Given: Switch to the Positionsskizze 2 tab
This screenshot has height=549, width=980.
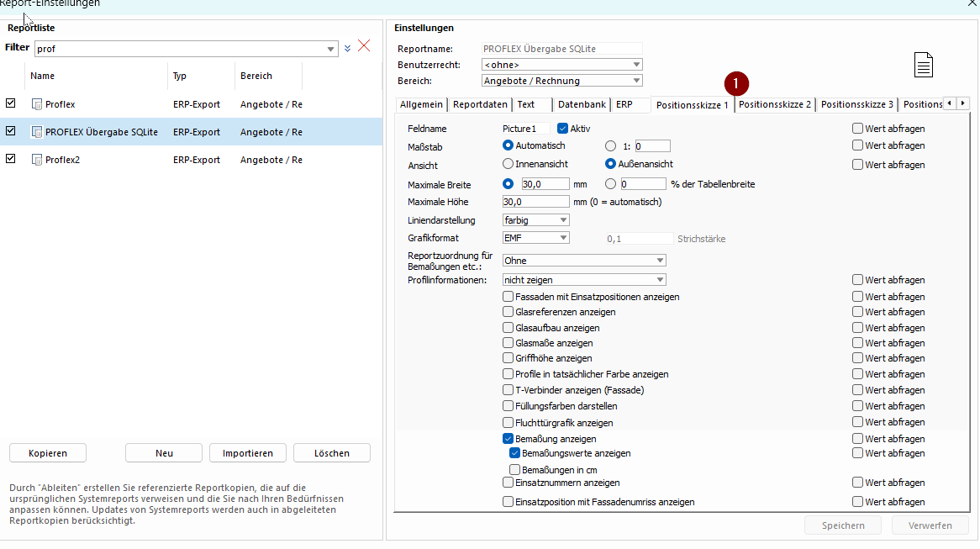Looking at the screenshot, I should (x=774, y=104).
